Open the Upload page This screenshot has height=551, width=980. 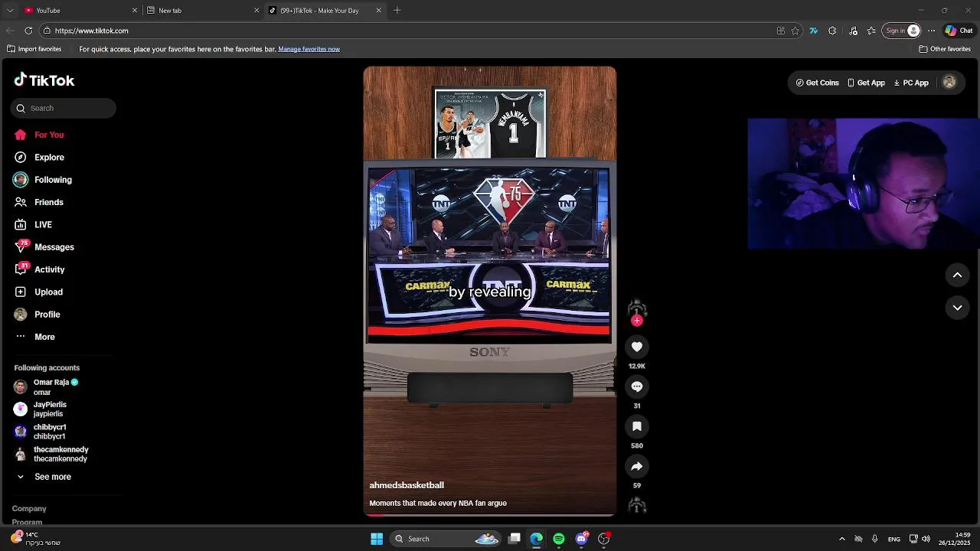coord(48,292)
